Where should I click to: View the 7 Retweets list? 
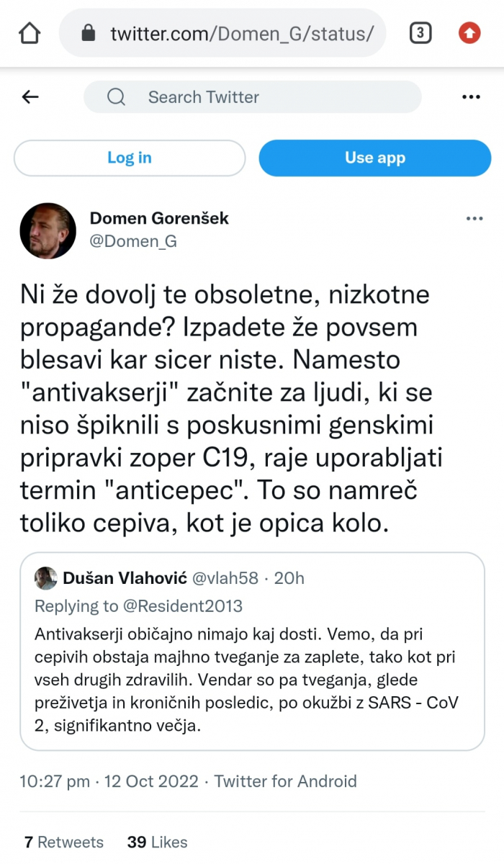point(64,842)
